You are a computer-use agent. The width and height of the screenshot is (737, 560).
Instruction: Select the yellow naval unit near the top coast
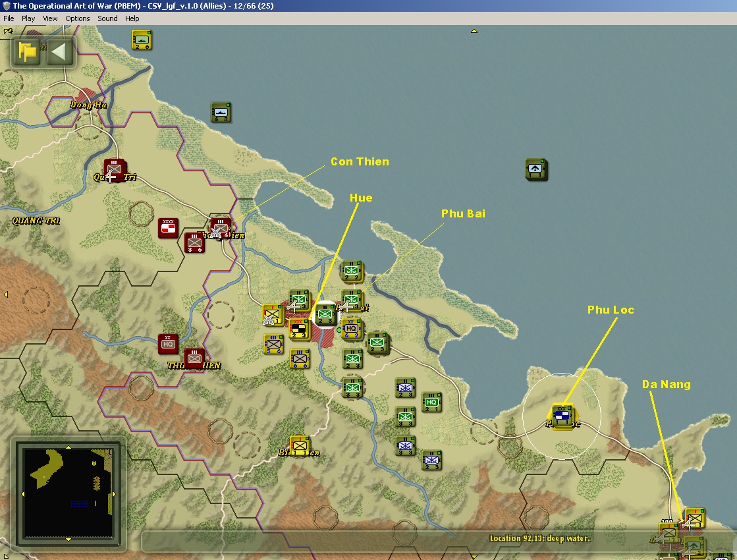tap(142, 40)
